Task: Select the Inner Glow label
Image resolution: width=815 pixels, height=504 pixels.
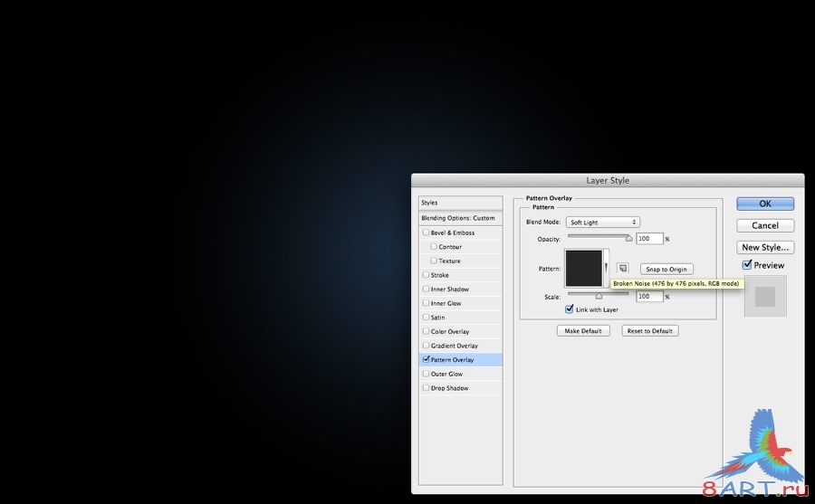Action: point(446,303)
